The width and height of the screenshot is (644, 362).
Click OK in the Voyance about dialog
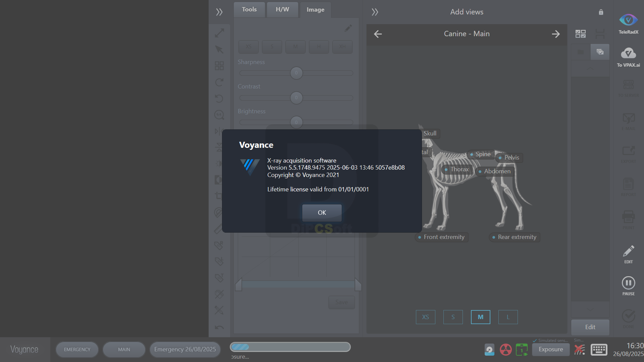322,213
